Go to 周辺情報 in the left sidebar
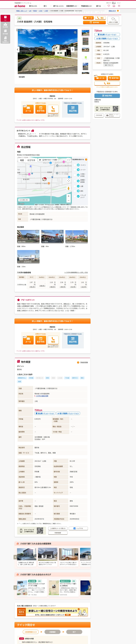This screenshot has width=136, height=644. (5, 25)
